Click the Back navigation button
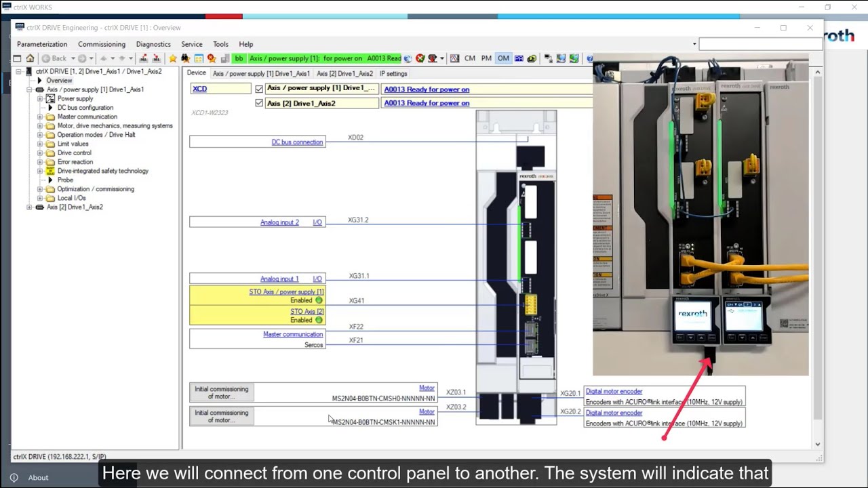 tap(54, 58)
